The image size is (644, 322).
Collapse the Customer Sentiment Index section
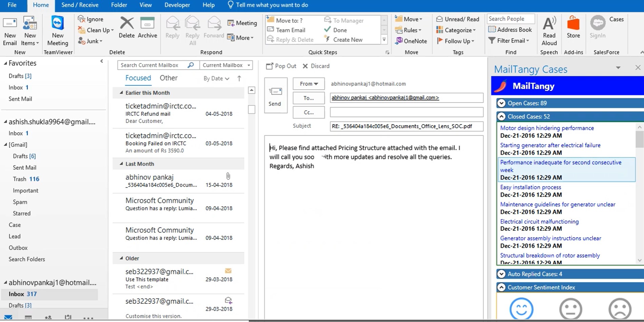501,287
